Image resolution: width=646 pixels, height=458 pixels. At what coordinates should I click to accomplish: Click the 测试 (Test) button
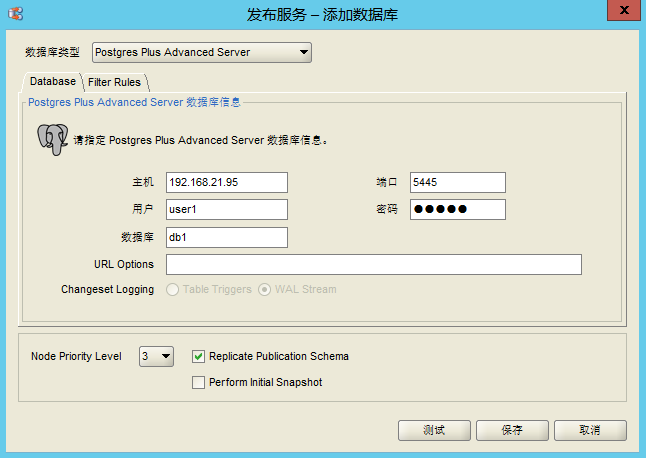point(434,430)
